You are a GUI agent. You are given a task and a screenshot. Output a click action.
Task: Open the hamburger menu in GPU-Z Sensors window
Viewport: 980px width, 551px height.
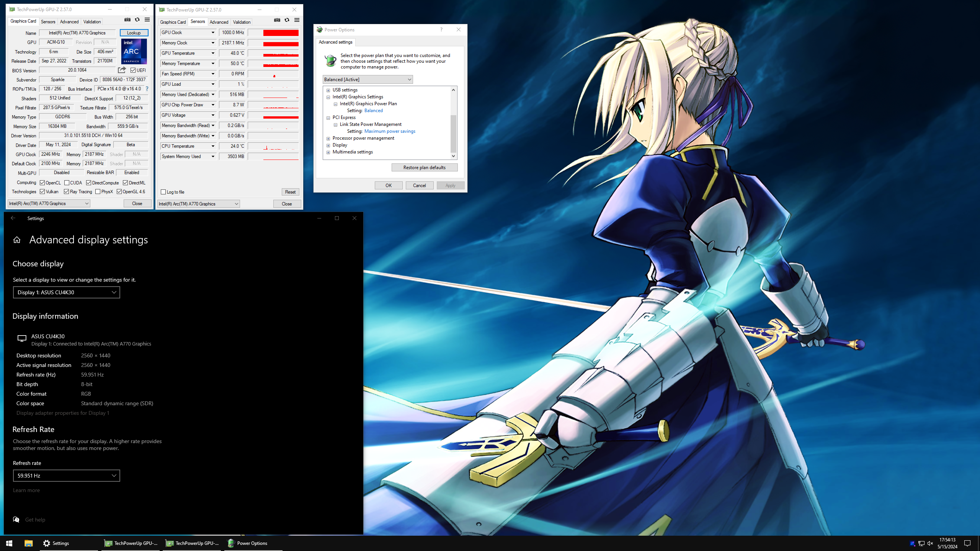297,20
